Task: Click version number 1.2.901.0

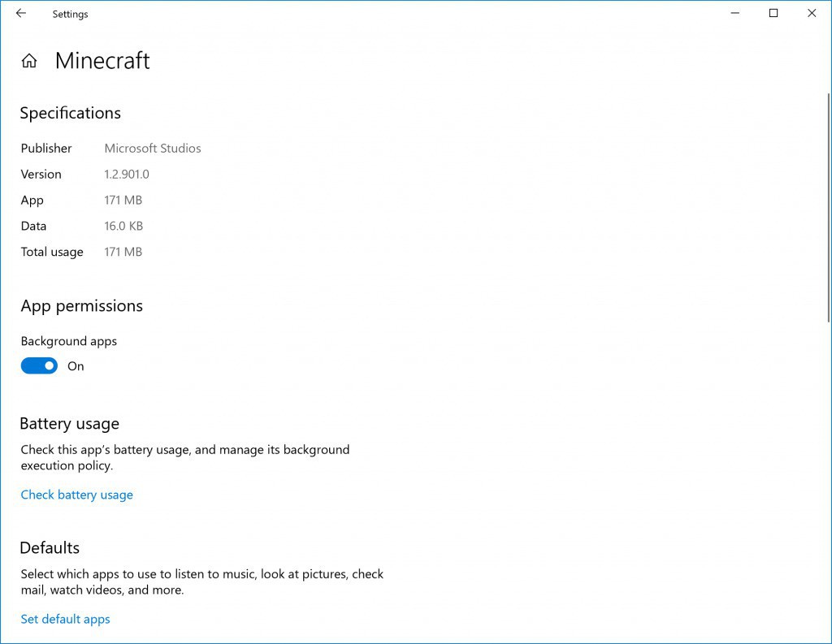Action: click(127, 174)
